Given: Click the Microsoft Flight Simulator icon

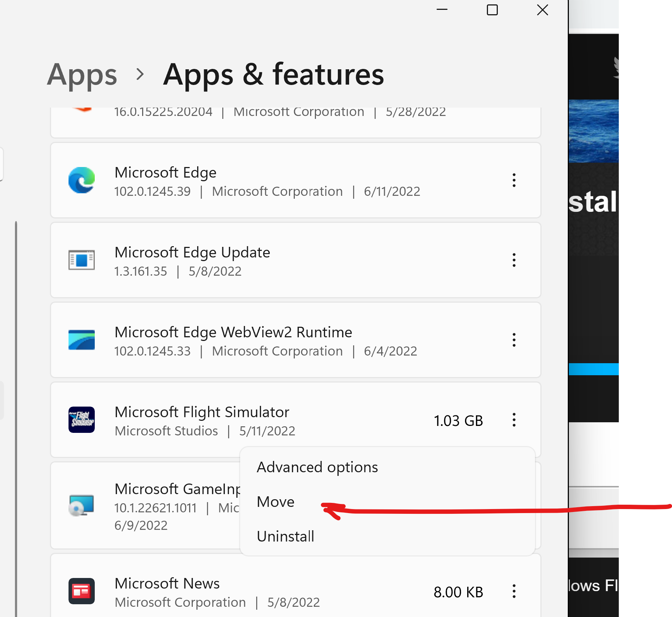Looking at the screenshot, I should pyautogui.click(x=82, y=420).
